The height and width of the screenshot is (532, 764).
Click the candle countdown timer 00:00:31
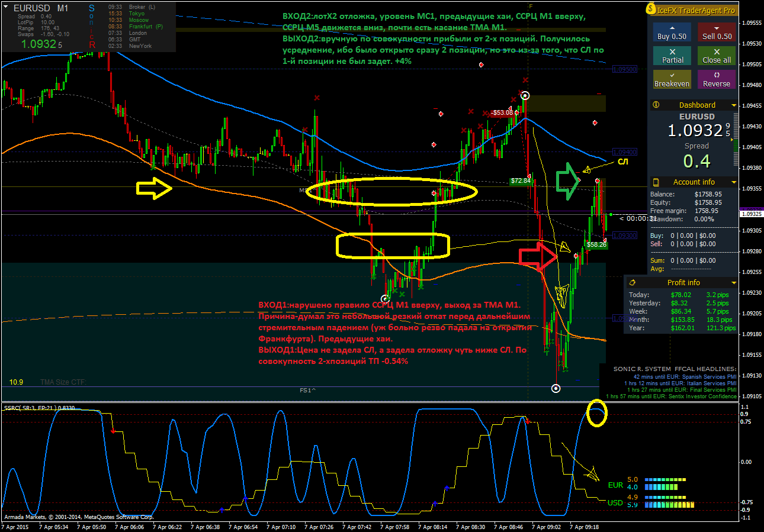(x=638, y=218)
